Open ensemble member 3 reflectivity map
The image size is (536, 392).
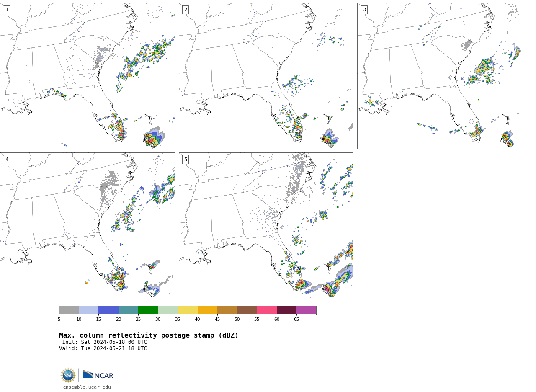point(444,76)
